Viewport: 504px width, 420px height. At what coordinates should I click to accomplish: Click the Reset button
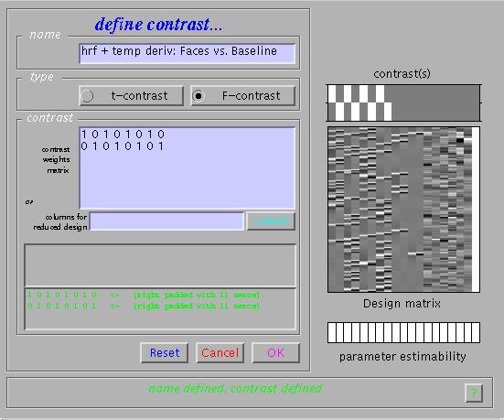click(x=165, y=353)
